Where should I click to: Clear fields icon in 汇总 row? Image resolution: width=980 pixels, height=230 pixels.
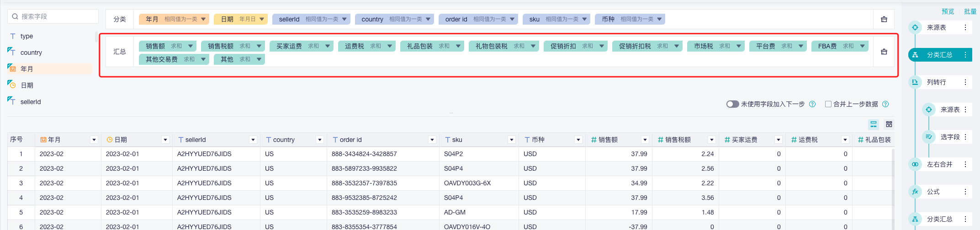pyautogui.click(x=884, y=52)
